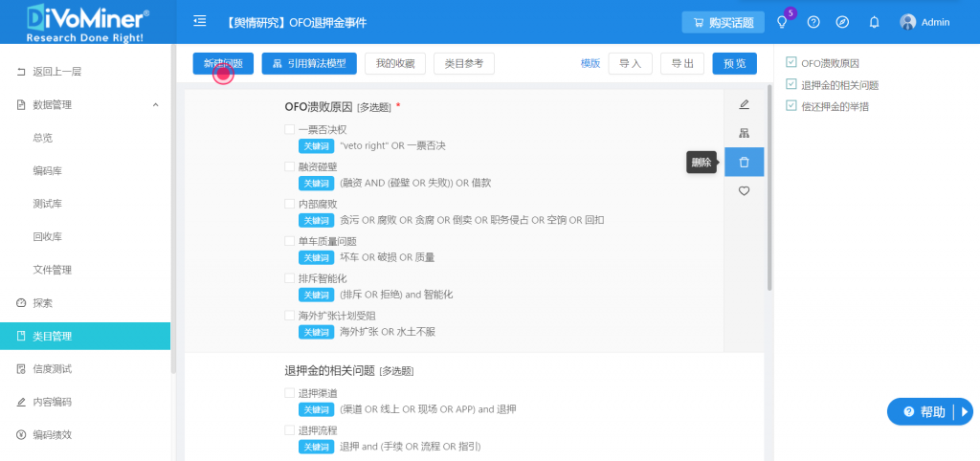Click the 返回上一层 back icon
This screenshot has height=461, width=980.
point(21,72)
